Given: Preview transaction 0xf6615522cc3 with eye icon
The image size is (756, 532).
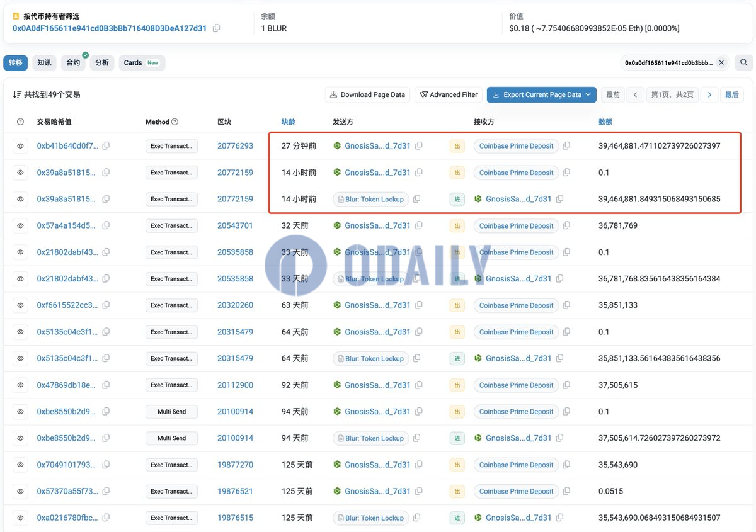Looking at the screenshot, I should pos(20,305).
